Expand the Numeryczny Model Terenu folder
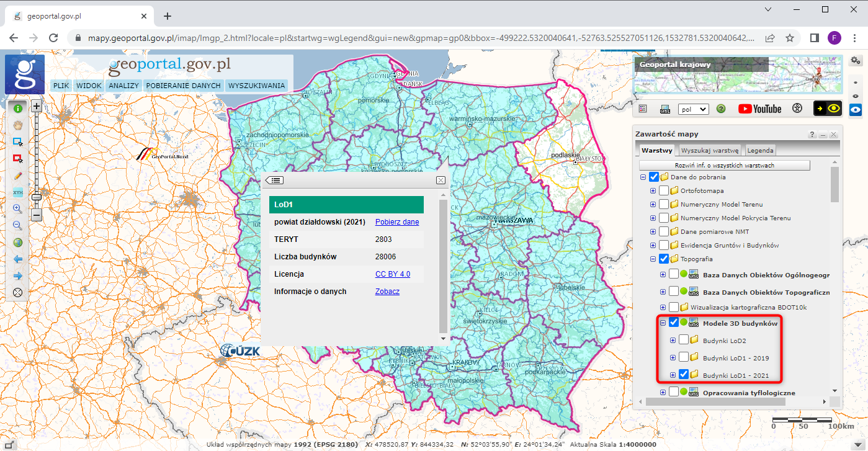868x451 pixels. (653, 204)
